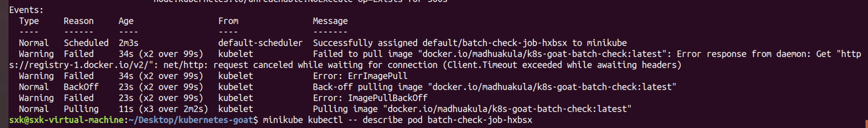Click the BackOff reason entry
This screenshot has width=868, height=128.
pyautogui.click(x=81, y=87)
